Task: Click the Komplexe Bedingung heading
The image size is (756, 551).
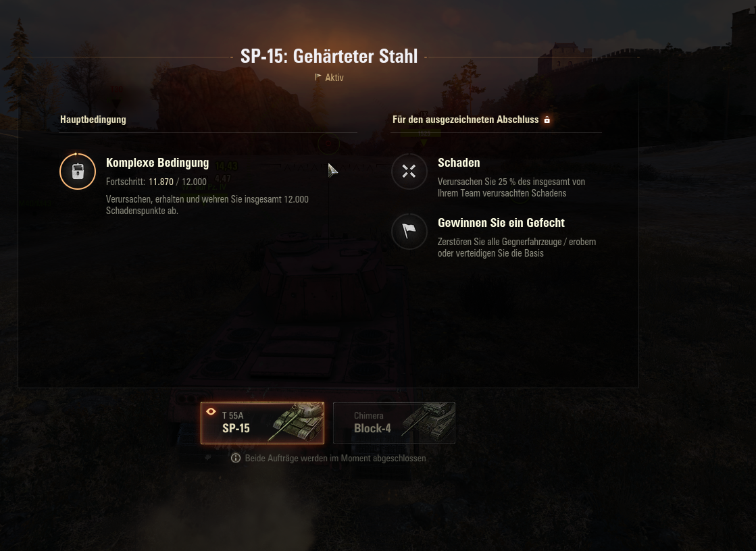Action: [x=157, y=163]
